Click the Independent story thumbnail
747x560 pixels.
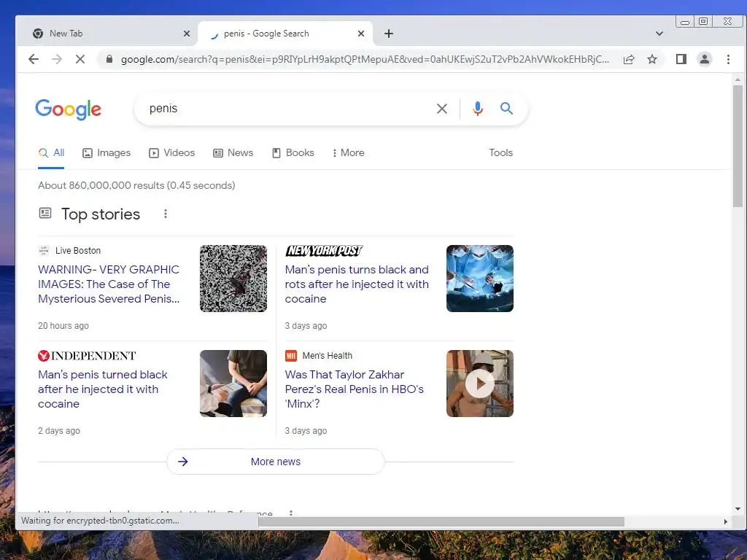(x=233, y=384)
